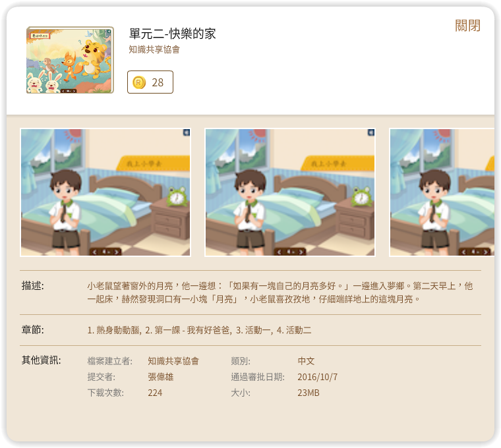This screenshot has height=448, width=501.
Task: Click the gold coin icon beside 28
Action: pos(139,83)
